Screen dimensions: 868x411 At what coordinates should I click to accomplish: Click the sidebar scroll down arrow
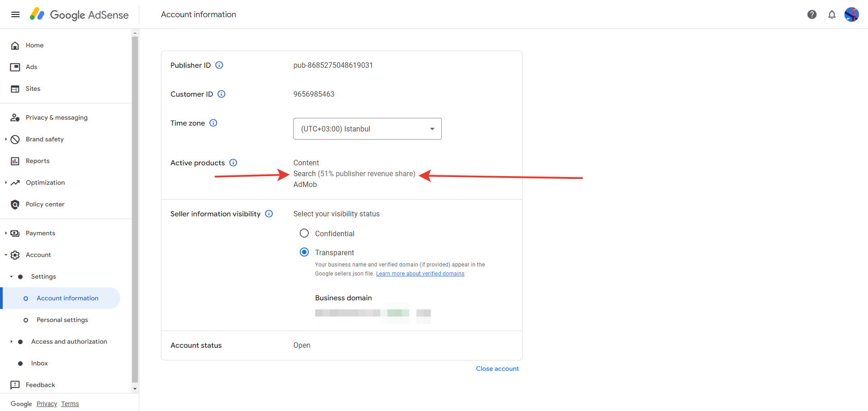pos(135,389)
